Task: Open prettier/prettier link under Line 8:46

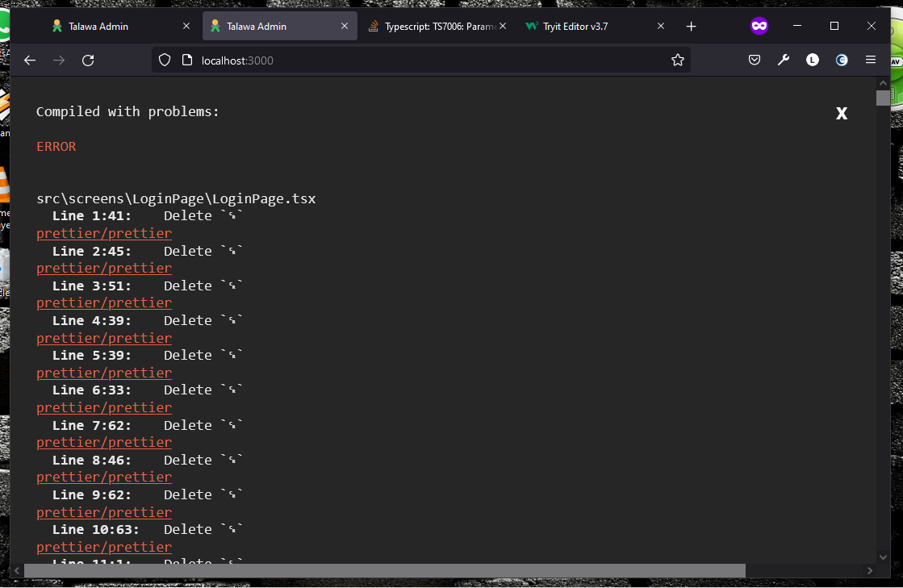Action: [104, 477]
